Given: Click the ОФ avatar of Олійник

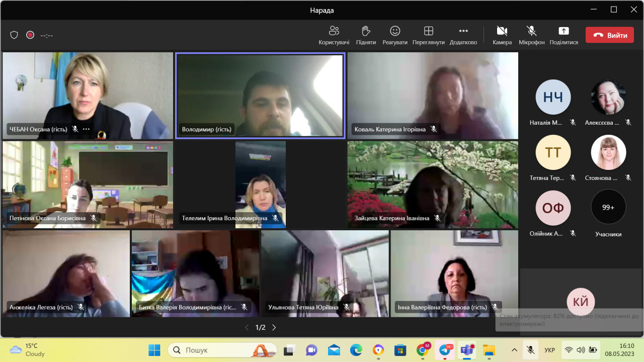Looking at the screenshot, I should coord(553,208).
